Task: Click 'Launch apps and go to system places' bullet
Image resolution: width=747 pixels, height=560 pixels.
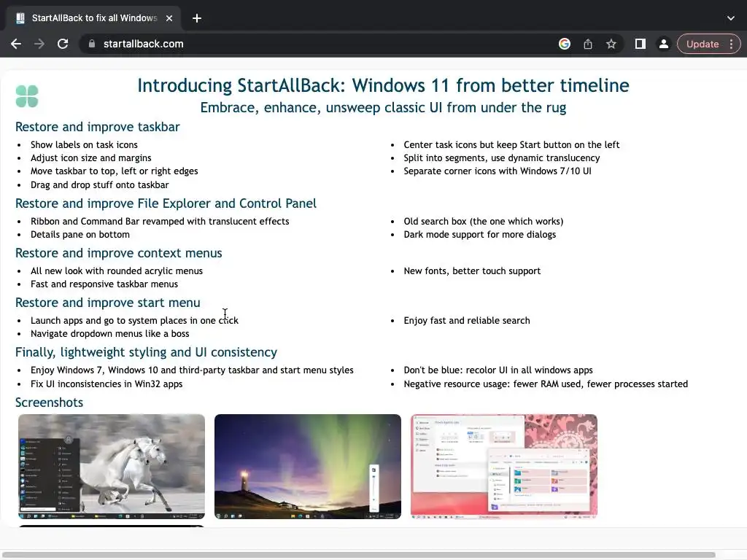Action: tap(134, 321)
